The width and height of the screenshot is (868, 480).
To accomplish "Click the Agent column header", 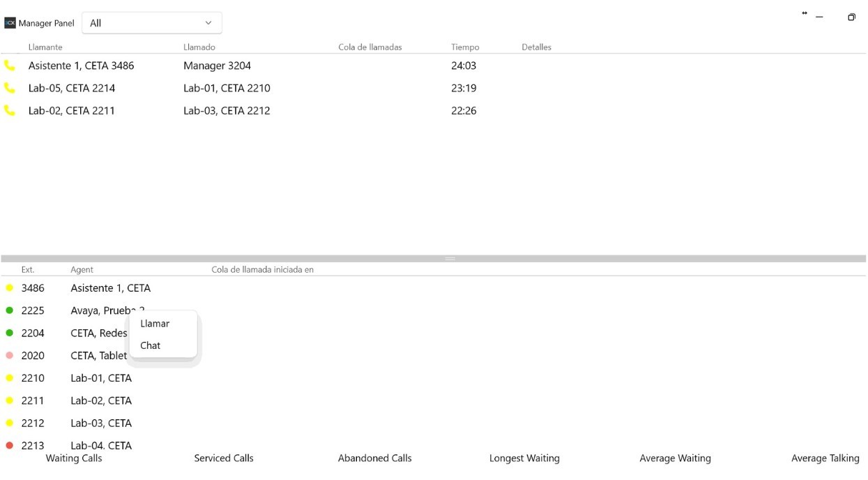I will point(82,270).
